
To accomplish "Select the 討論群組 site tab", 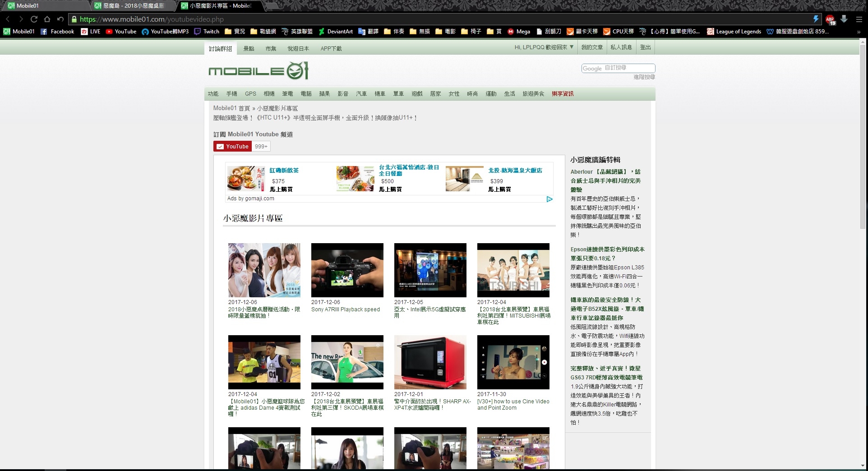I will tap(220, 48).
